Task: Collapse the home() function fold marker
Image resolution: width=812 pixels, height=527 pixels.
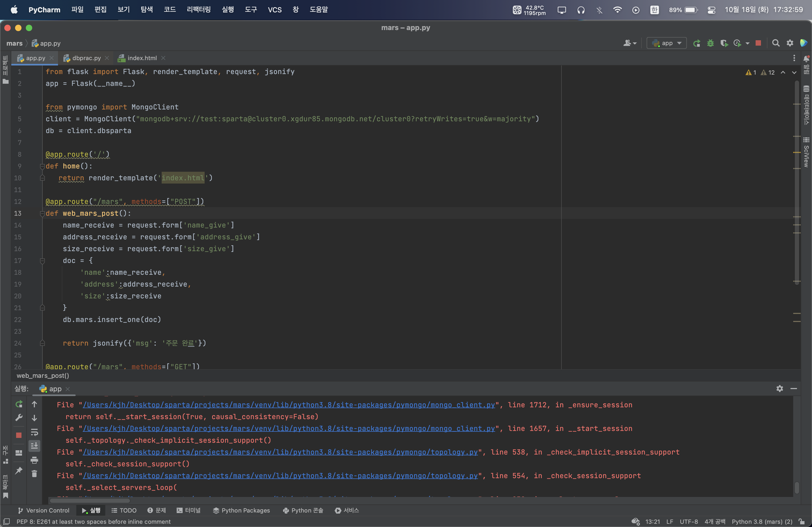Action: click(42, 166)
